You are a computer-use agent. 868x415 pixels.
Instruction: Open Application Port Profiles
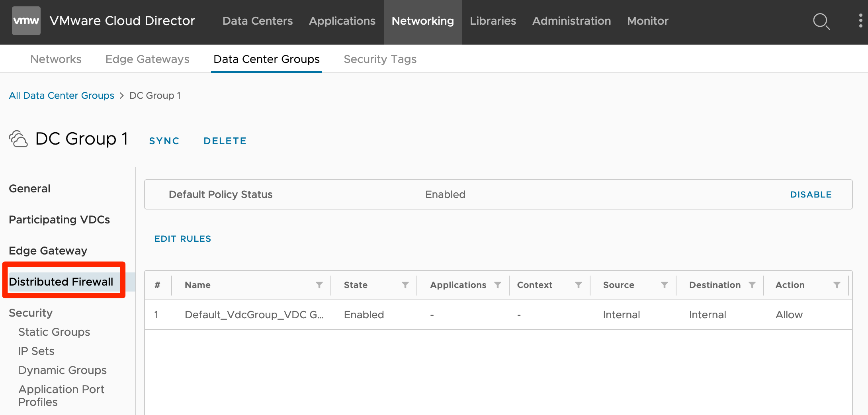coord(61,396)
